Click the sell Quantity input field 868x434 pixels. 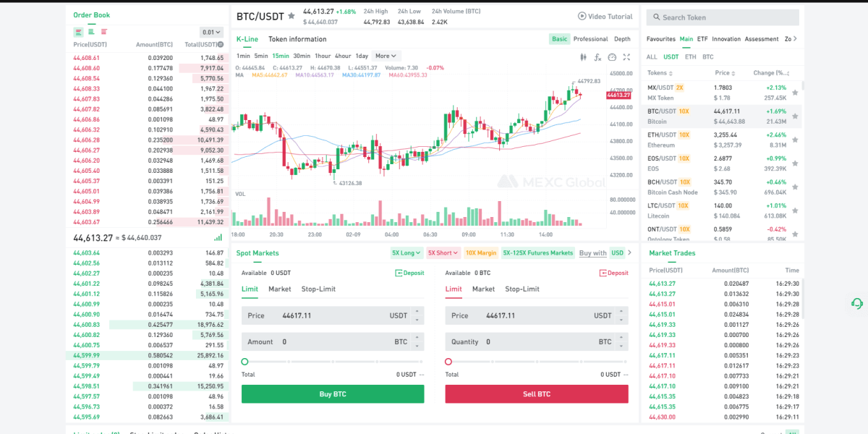(537, 341)
